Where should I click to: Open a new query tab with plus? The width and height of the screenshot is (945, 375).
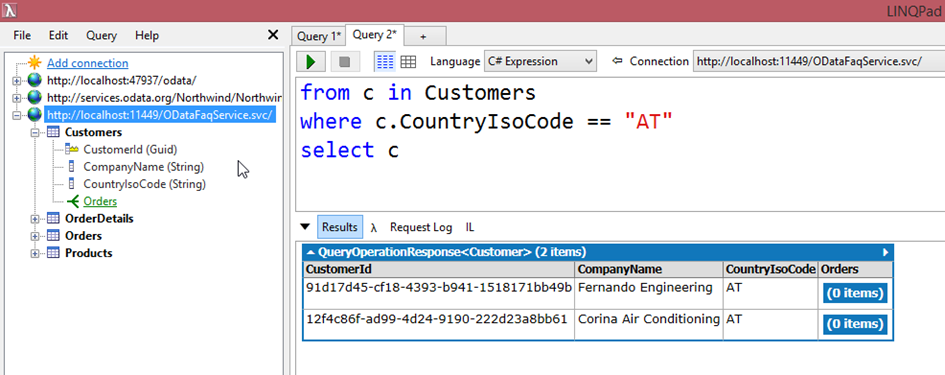423,37
